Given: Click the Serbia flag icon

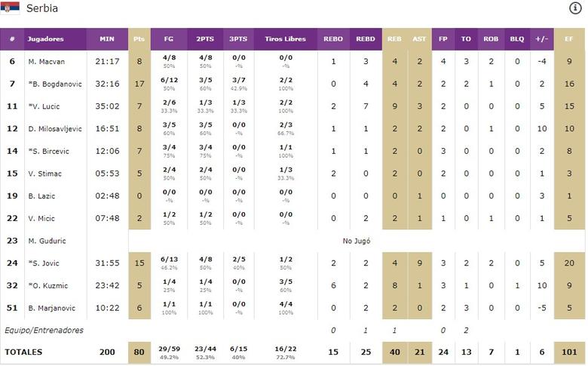Looking at the screenshot, I should [x=10, y=8].
